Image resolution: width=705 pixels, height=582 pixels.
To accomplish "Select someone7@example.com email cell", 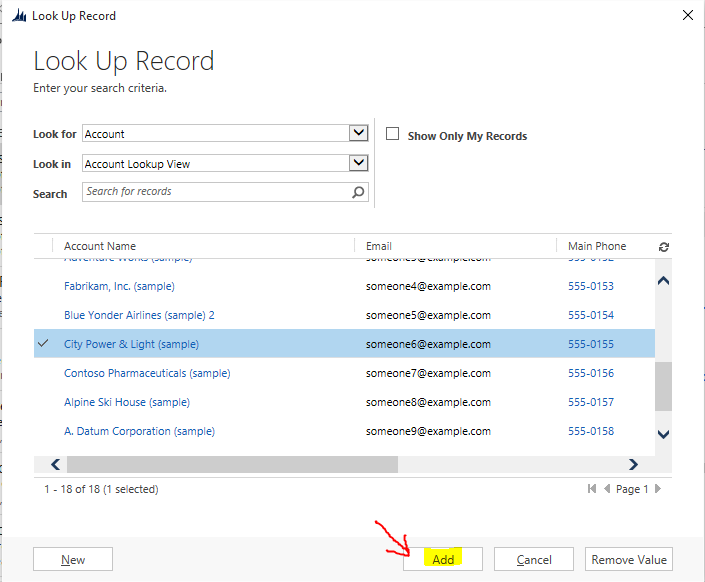I will click(x=428, y=373).
